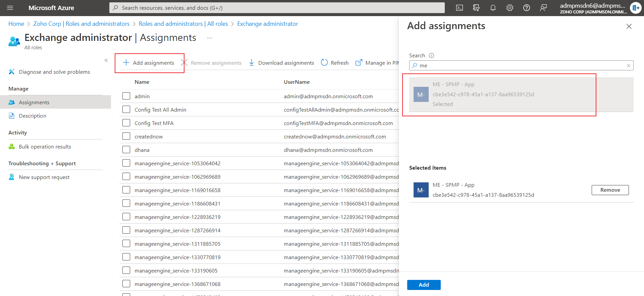Remove ME - SPMP - App from selected items
The height and width of the screenshot is (296, 644).
[610, 190]
